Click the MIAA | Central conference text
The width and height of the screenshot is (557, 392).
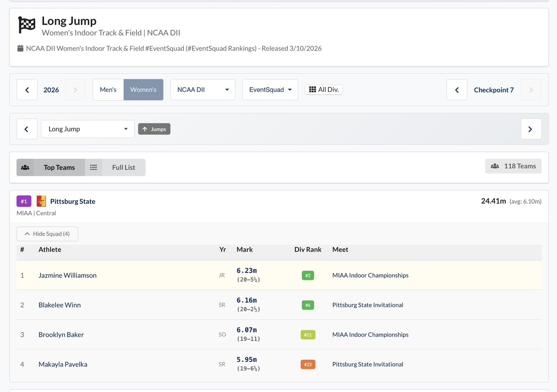36,213
